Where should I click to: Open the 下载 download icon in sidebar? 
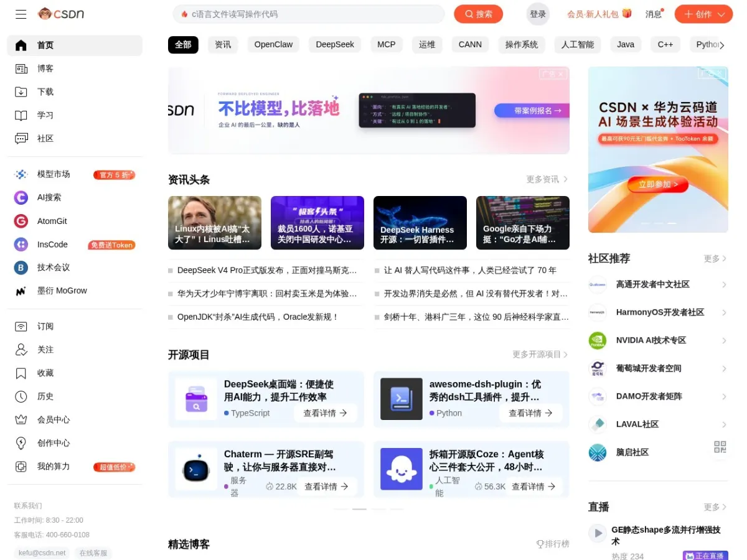(21, 92)
